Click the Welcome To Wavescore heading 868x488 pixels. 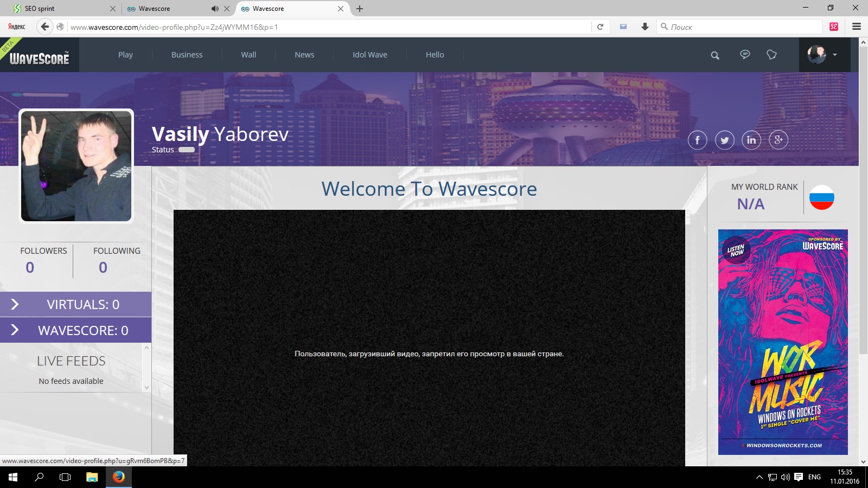[429, 189]
